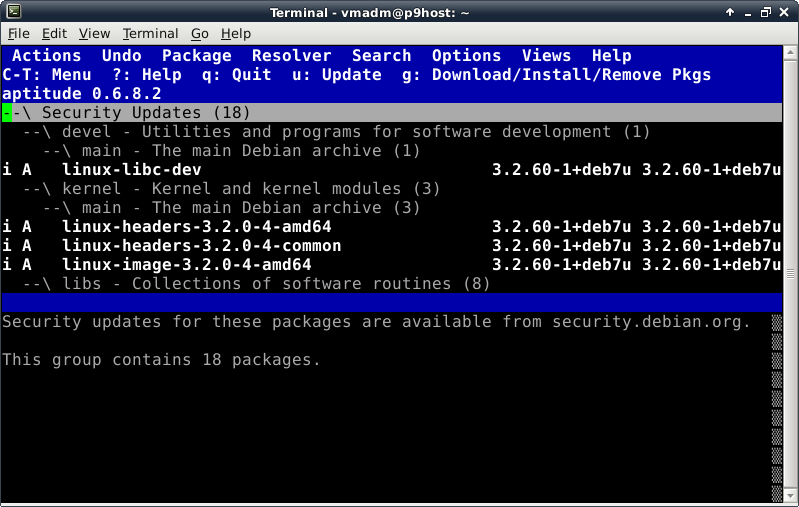Click the Search menu in aptitude

tap(381, 56)
